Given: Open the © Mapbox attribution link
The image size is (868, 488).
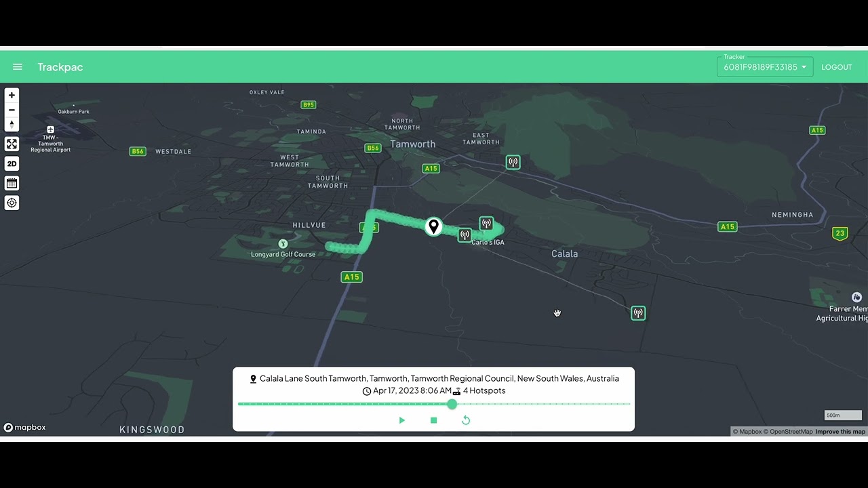Looking at the screenshot, I should pyautogui.click(x=747, y=432).
